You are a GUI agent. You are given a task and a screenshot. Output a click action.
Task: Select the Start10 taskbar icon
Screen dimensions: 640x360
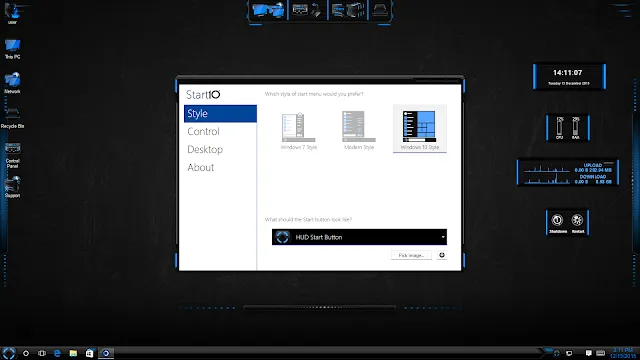tap(106, 353)
